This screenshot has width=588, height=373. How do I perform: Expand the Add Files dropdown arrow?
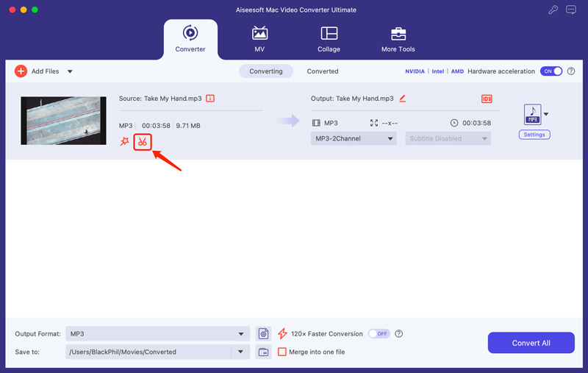(70, 71)
